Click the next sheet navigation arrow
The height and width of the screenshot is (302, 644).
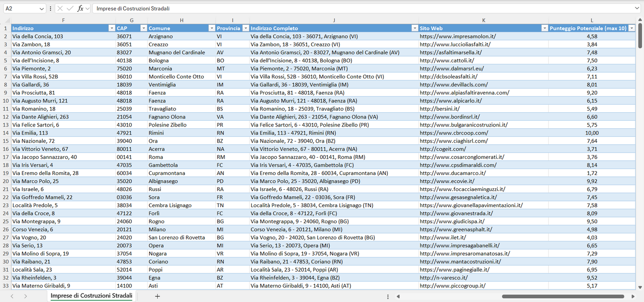(25, 296)
